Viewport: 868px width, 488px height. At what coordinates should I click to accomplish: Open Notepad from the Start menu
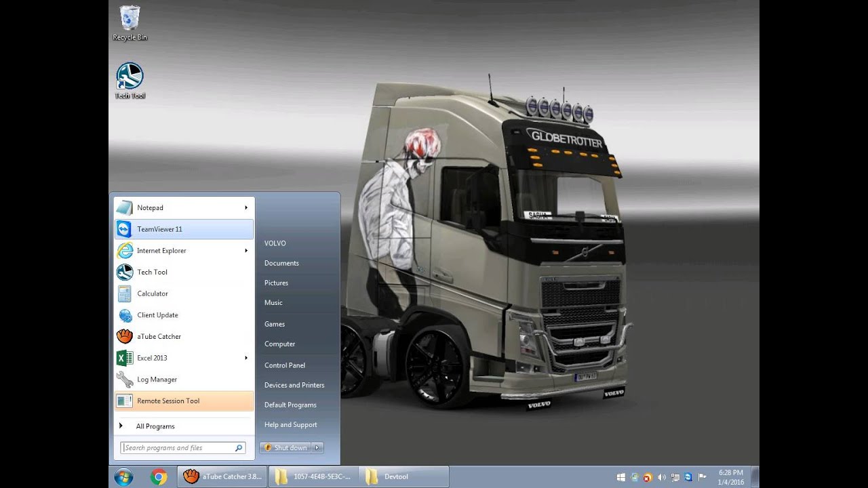pos(184,207)
